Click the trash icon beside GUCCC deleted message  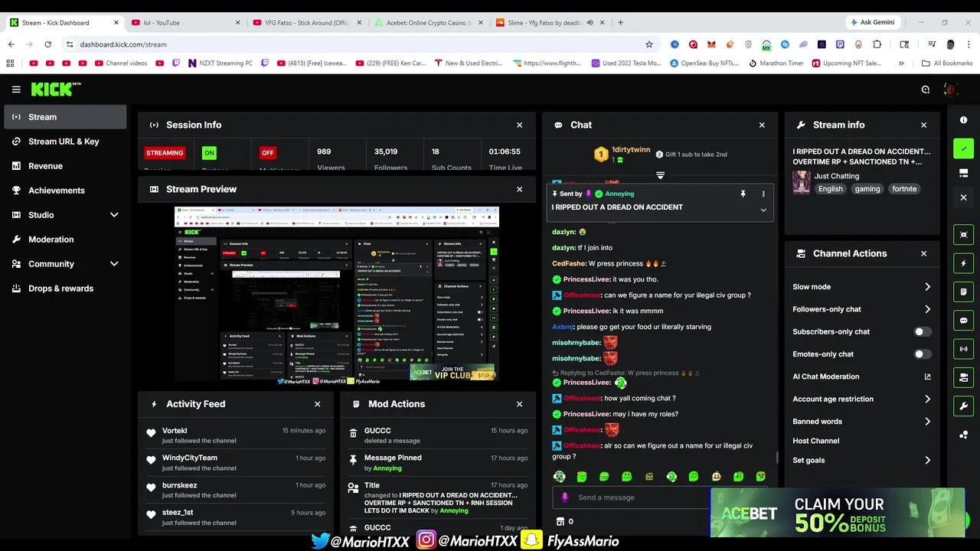(353, 434)
